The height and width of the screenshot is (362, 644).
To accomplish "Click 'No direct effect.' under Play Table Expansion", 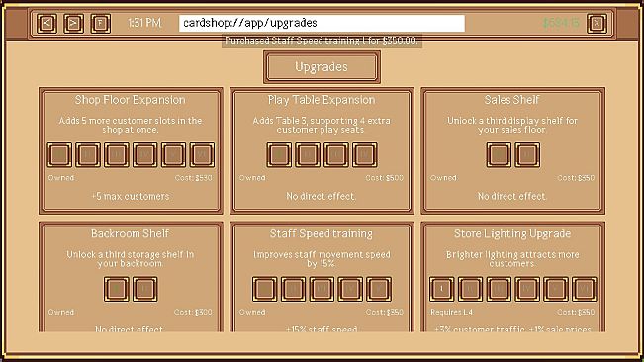I will click(322, 196).
